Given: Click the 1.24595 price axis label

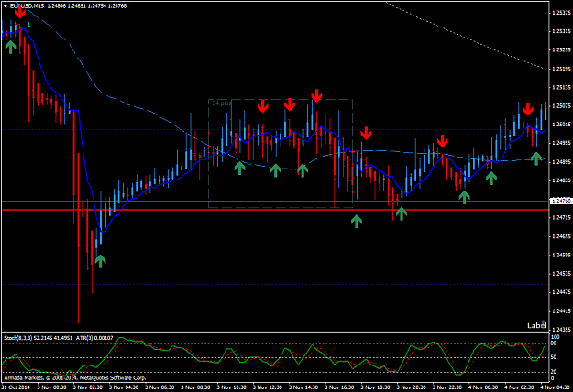Looking at the screenshot, I should click(x=561, y=256).
